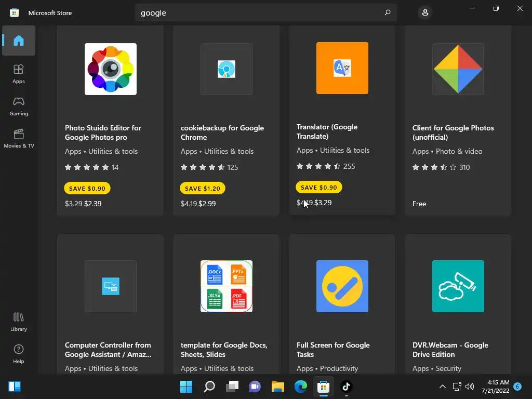This screenshot has width=532, height=399.
Task: Open Widgets panel from taskbar
Action: [15, 387]
